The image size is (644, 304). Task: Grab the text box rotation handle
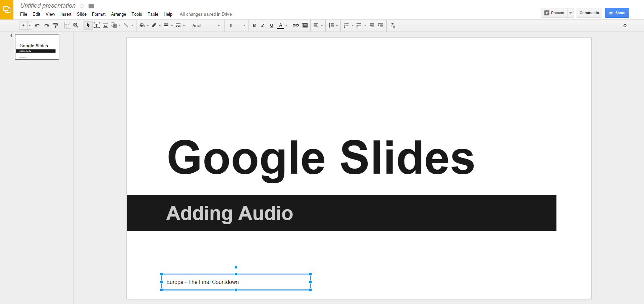click(236, 267)
